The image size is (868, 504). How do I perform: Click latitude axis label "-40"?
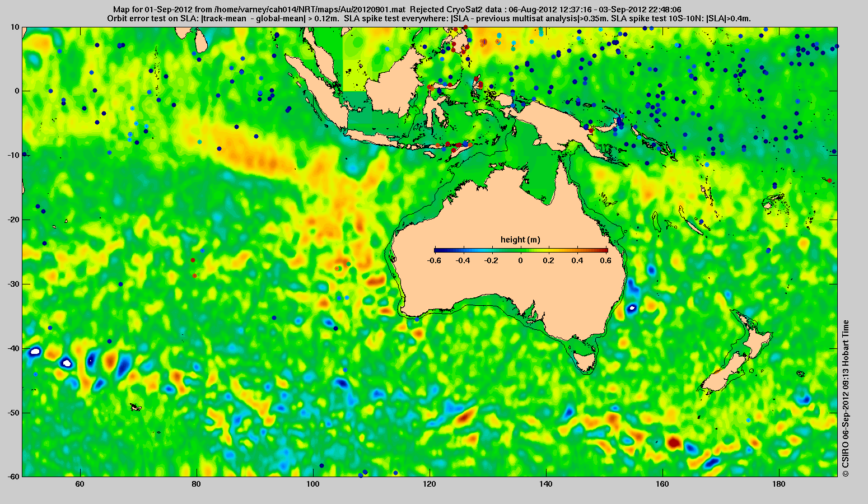pos(13,348)
